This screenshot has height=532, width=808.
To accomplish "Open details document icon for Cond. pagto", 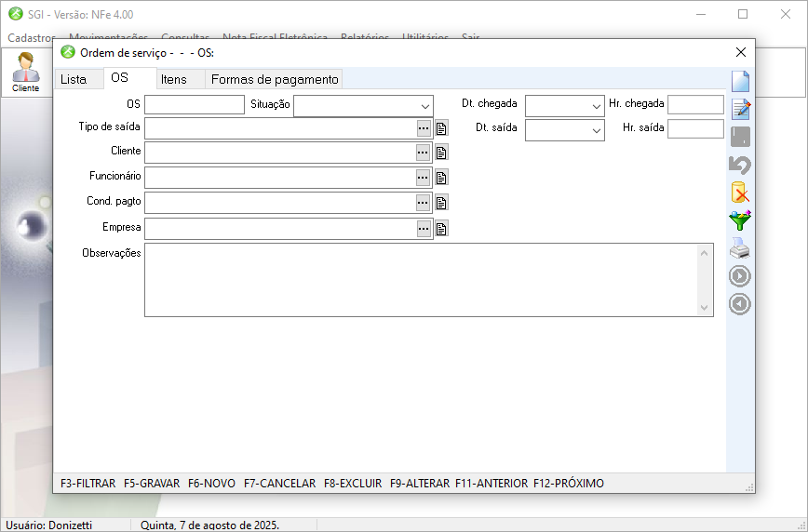I will tap(441, 203).
